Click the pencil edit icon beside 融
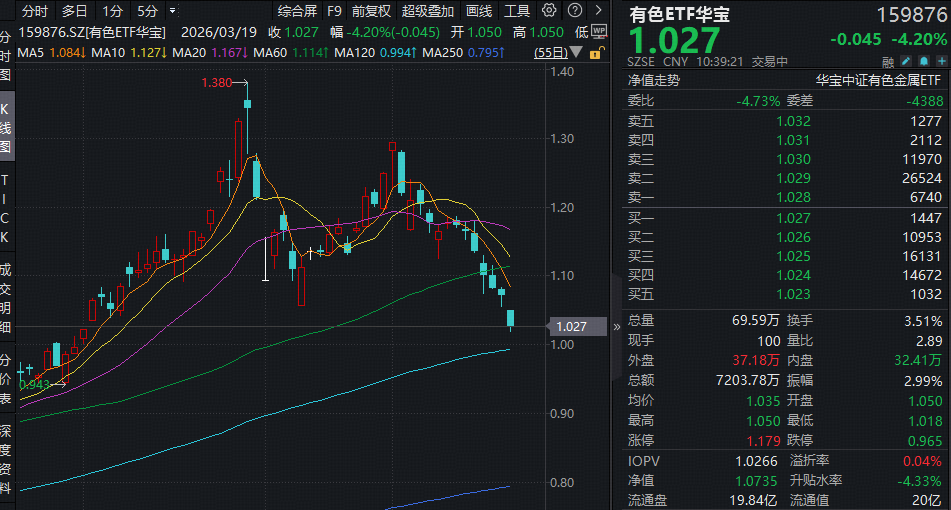951x510 pixels. coord(907,61)
